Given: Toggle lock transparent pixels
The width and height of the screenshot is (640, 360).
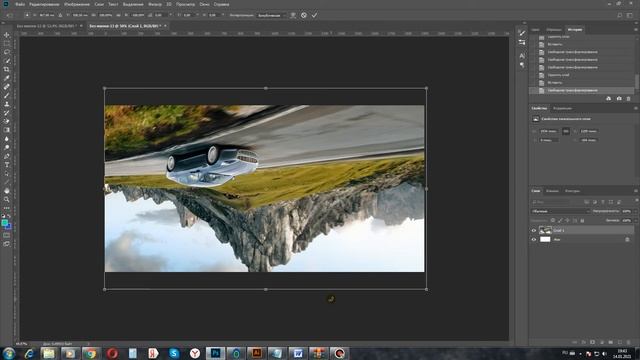Looking at the screenshot, I should click(x=553, y=220).
